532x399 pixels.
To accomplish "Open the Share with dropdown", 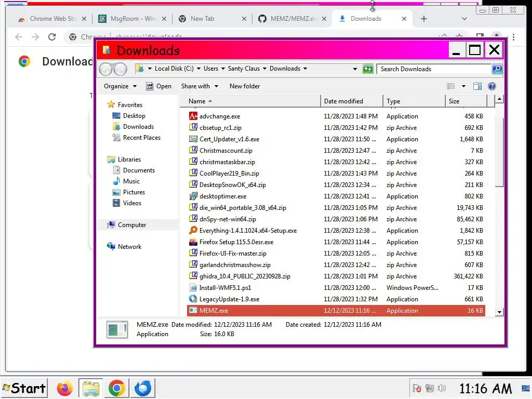I will (x=199, y=86).
